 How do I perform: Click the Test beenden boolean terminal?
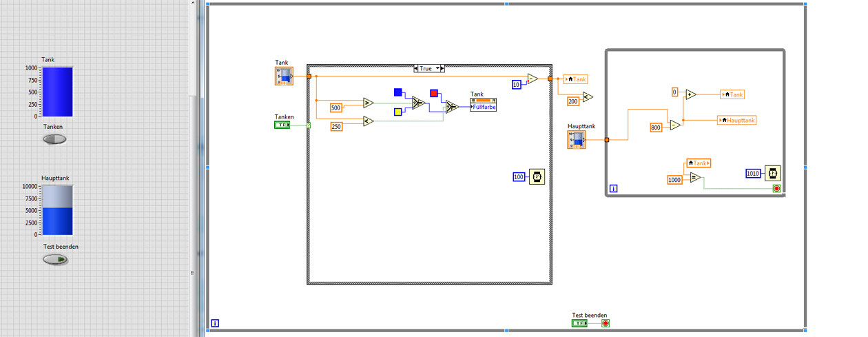click(x=579, y=323)
